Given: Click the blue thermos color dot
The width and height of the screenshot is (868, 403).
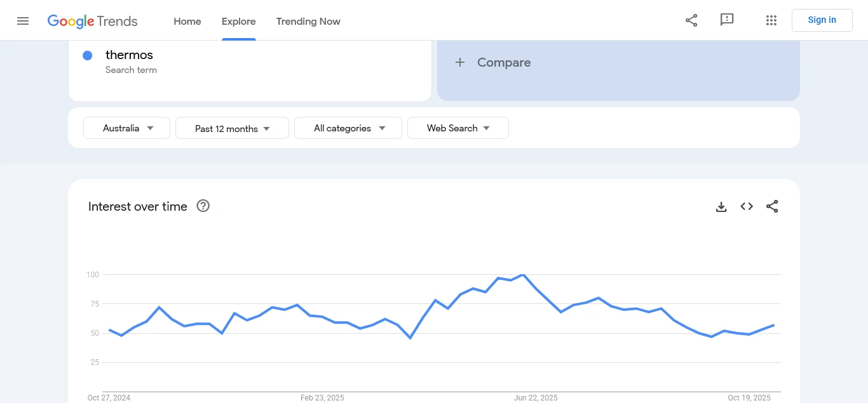Looking at the screenshot, I should 88,56.
